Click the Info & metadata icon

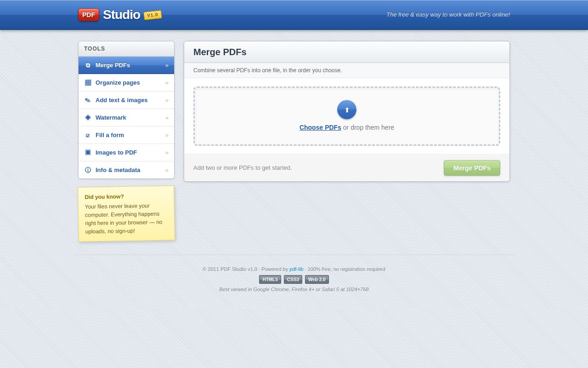[x=88, y=170]
